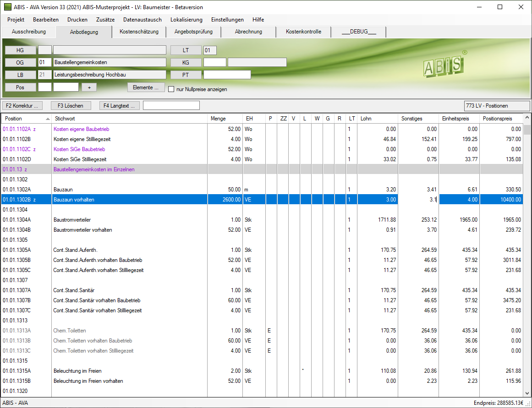Screen dimensions: 532x408
Task: Click Positionspreis value 3011.84
Action: 512,260
